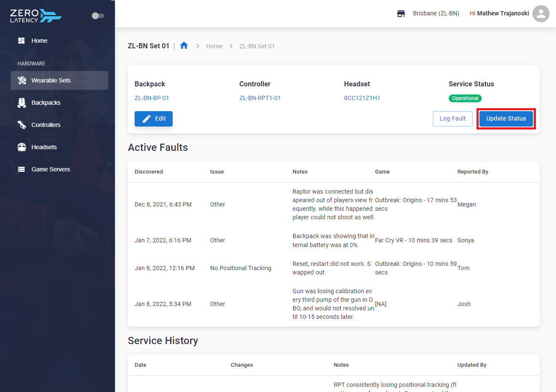Image resolution: width=556 pixels, height=392 pixels.
Task: Click the store icon beside Brisbane
Action: pos(401,14)
